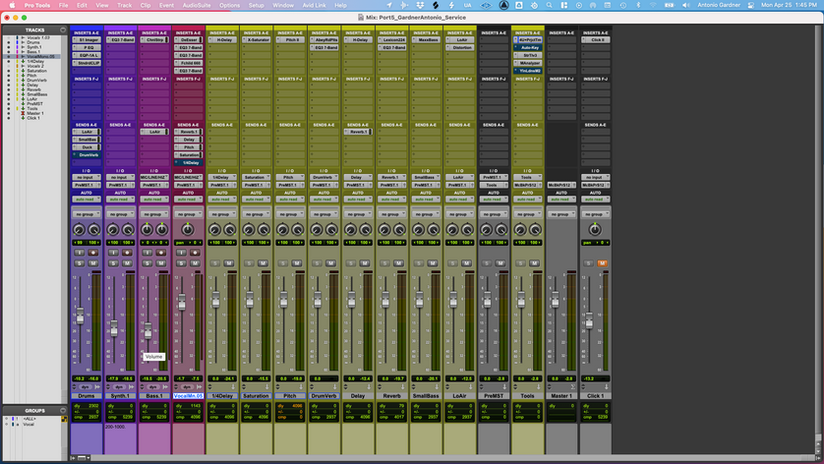The height and width of the screenshot is (464, 824).
Task: Open DrumVerb send on Drums channel
Action: [87, 155]
